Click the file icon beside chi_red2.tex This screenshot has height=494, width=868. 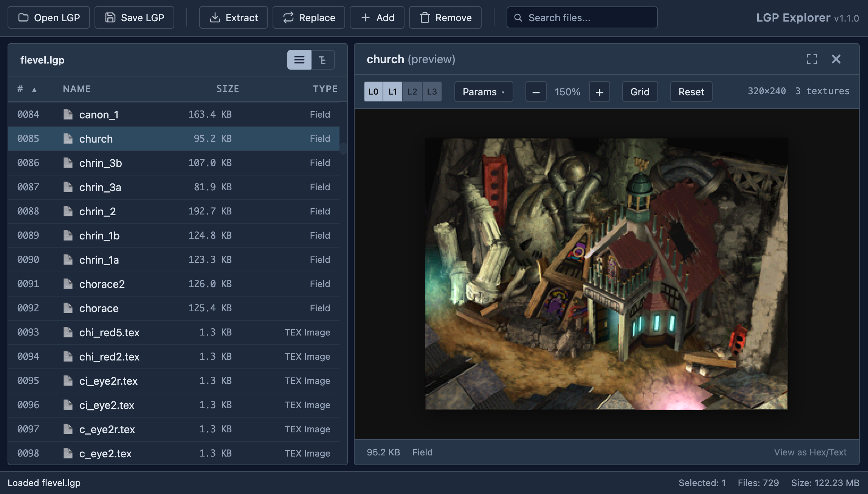68,356
